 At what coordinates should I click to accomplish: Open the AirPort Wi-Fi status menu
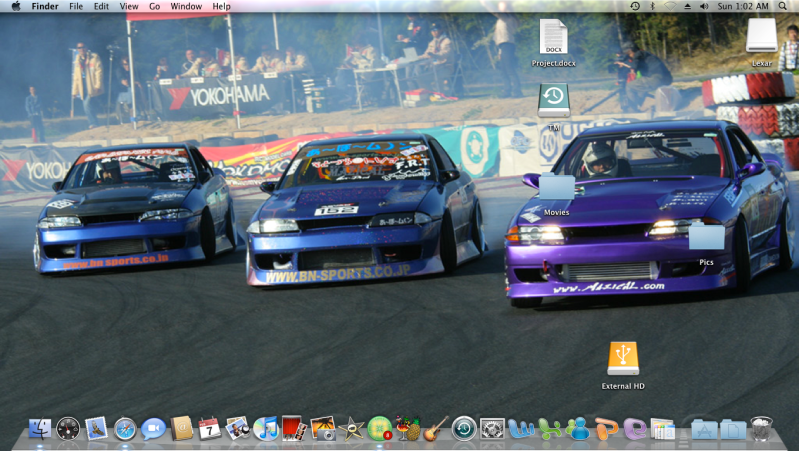pos(670,6)
